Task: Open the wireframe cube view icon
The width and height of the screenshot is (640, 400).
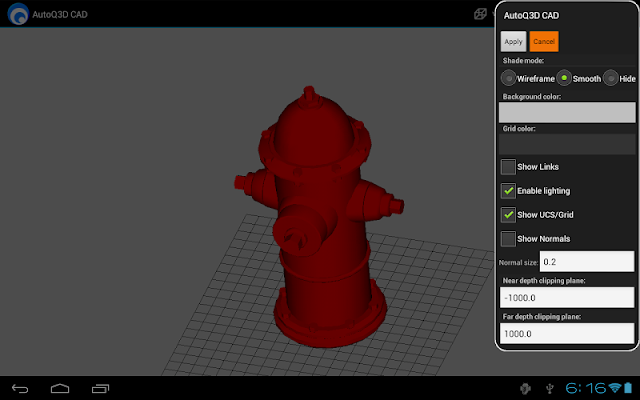Action: click(x=480, y=14)
